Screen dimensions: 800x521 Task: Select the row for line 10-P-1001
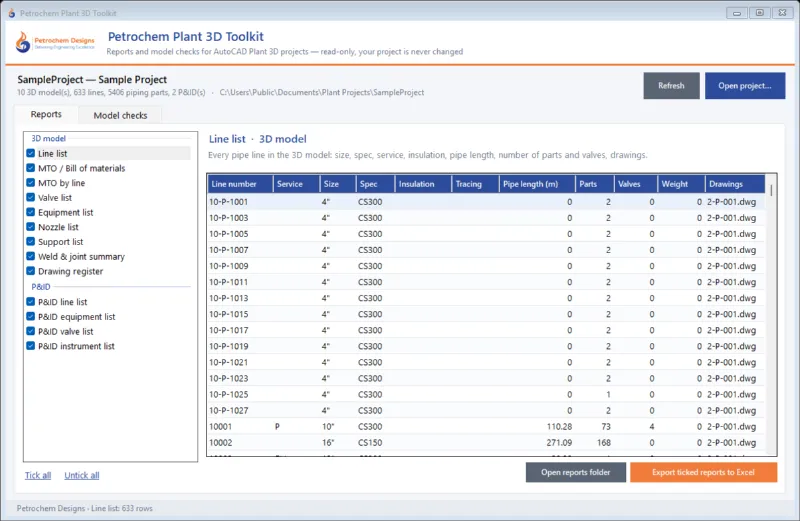coord(486,202)
